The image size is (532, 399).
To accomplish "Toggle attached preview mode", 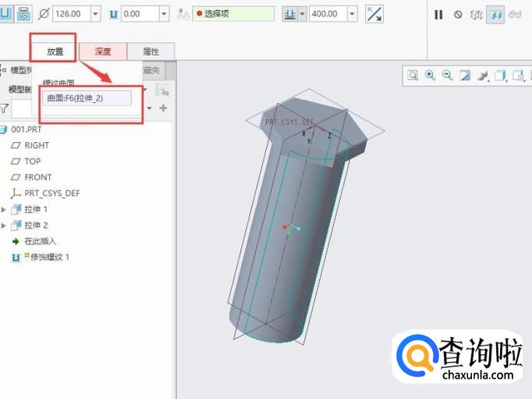I will coord(495,15).
